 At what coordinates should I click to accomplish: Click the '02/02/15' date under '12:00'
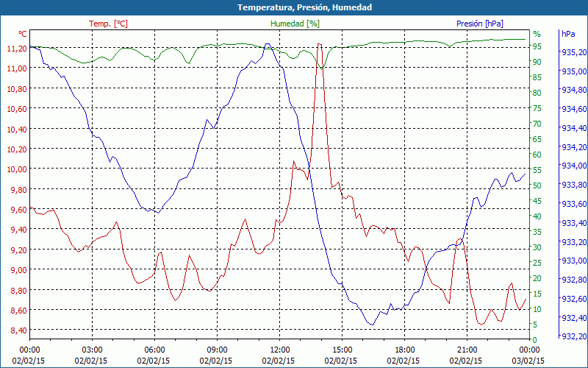pos(279,361)
